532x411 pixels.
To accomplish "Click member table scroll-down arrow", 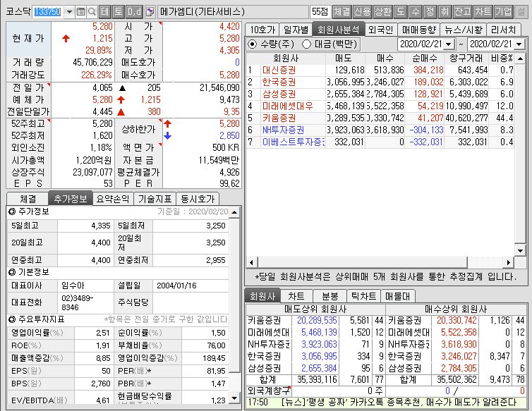I will point(520,251).
